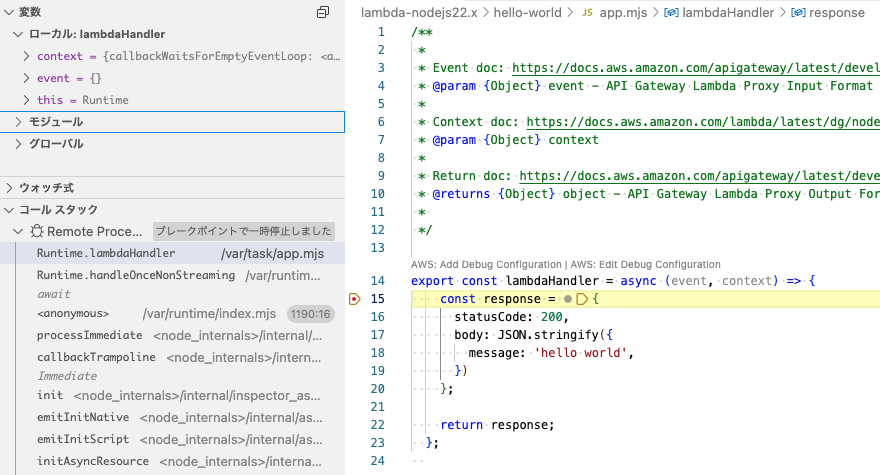Viewport: 880px width, 475px height.
Task: Expand the this variable
Action: [x=26, y=100]
